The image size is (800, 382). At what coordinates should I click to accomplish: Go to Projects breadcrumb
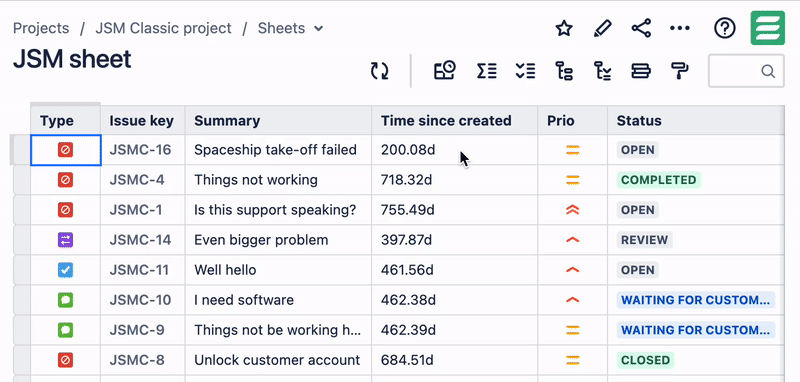coord(41,28)
